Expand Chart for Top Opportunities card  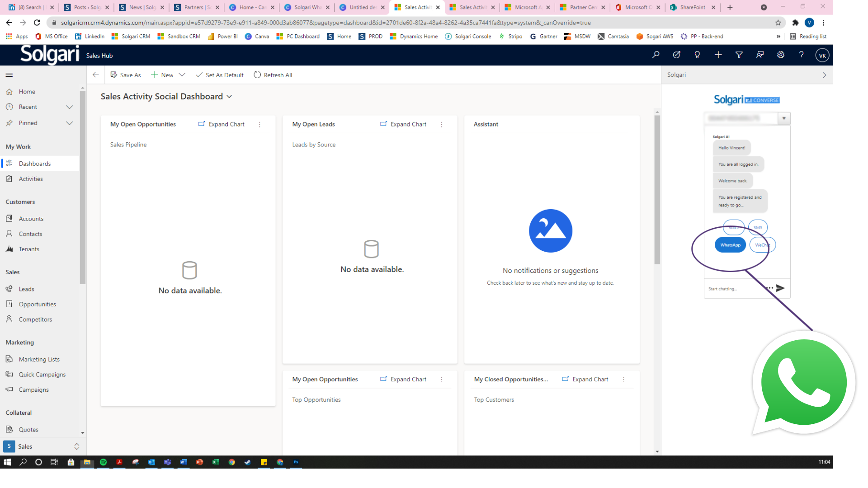[x=403, y=380]
